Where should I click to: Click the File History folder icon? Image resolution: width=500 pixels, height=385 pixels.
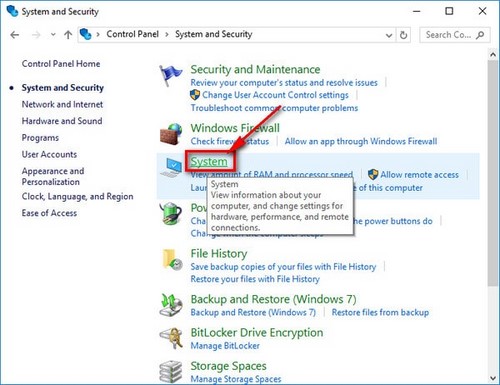[x=172, y=259]
